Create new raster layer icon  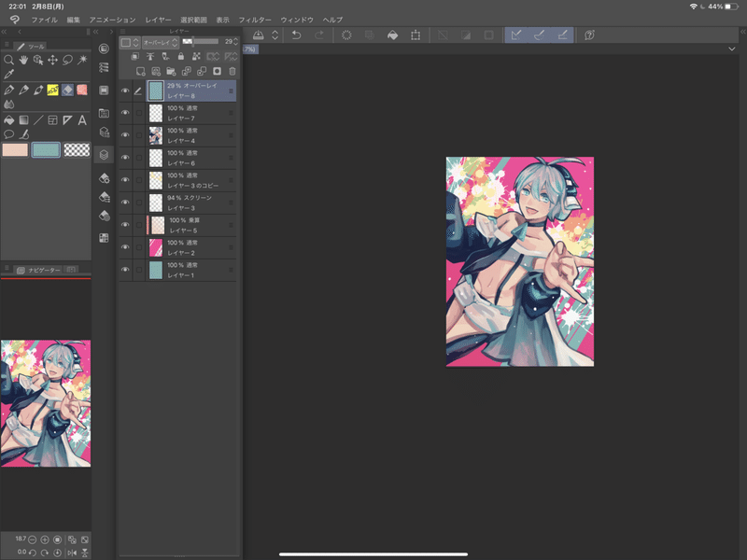click(140, 72)
